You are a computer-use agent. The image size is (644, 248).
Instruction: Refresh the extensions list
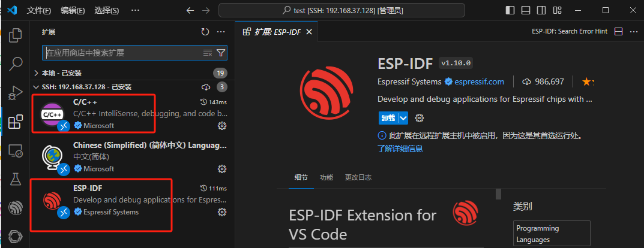pos(205,32)
